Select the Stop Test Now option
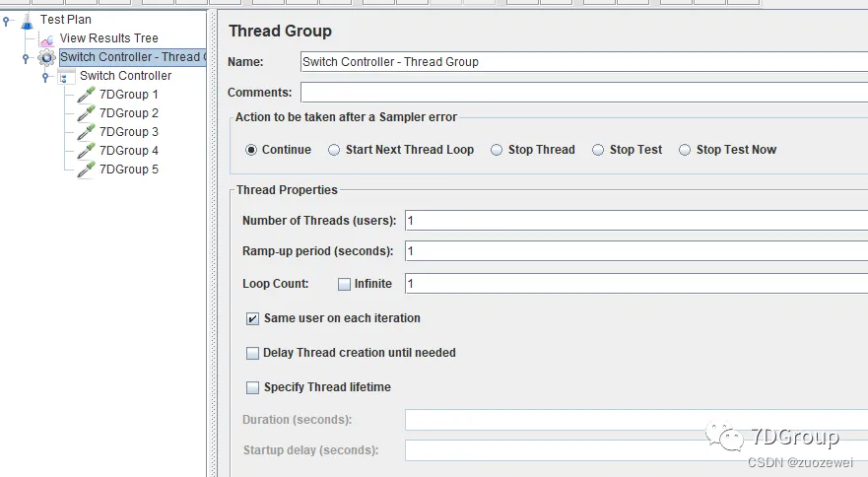The image size is (868, 477). (x=685, y=150)
